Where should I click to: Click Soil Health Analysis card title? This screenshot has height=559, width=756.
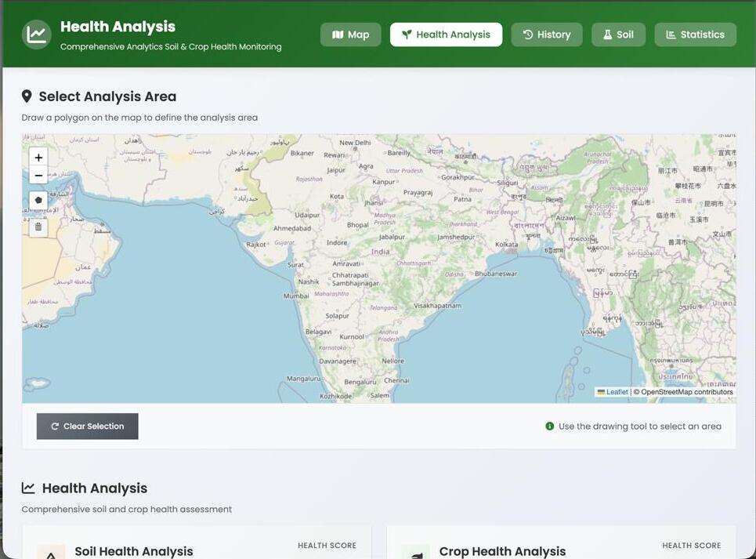(x=133, y=551)
